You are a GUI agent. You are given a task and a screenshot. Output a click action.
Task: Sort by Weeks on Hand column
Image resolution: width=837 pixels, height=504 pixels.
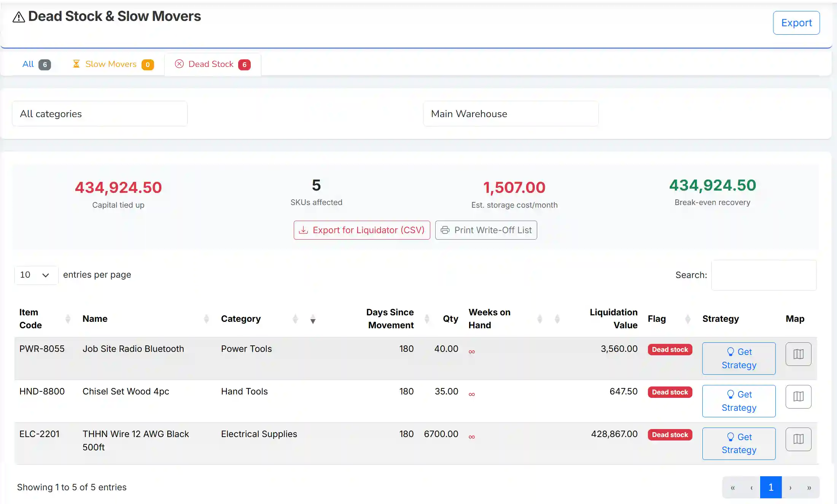click(539, 319)
